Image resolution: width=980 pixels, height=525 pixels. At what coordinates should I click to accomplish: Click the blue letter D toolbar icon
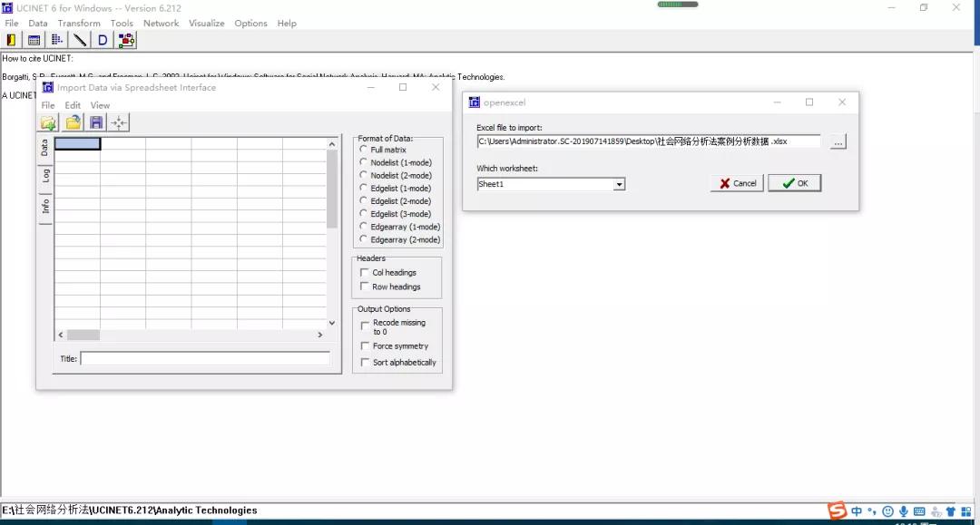point(103,40)
